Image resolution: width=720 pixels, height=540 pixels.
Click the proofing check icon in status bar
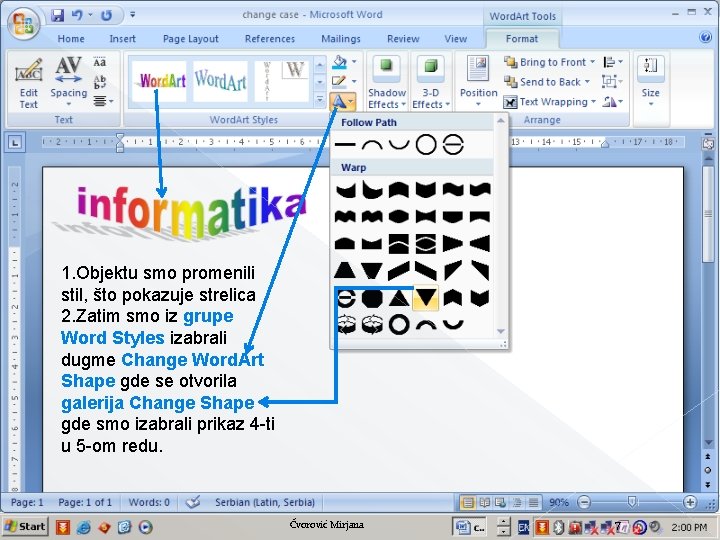(x=193, y=502)
